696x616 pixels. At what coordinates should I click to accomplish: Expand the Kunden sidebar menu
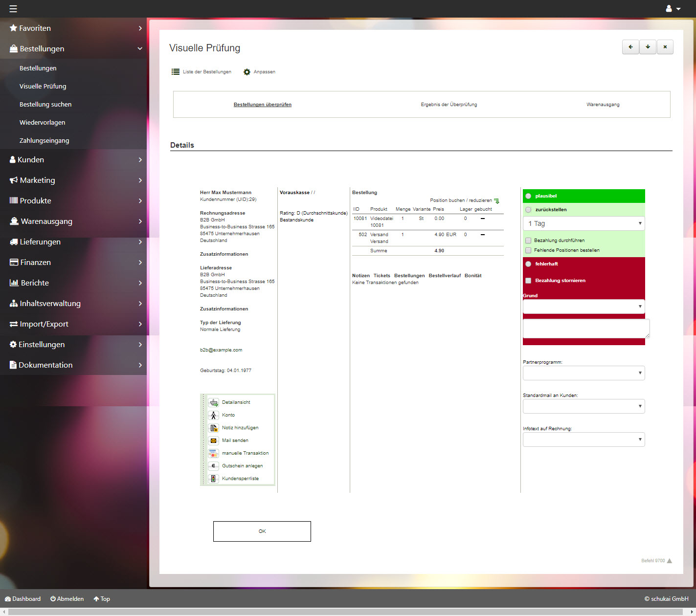(x=73, y=160)
